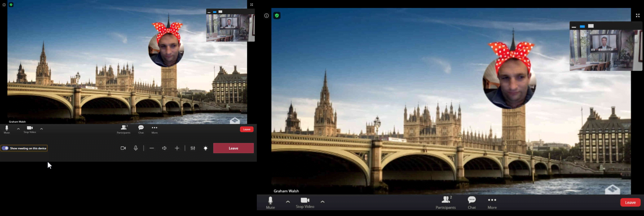Open Chat in large right window

(472, 203)
